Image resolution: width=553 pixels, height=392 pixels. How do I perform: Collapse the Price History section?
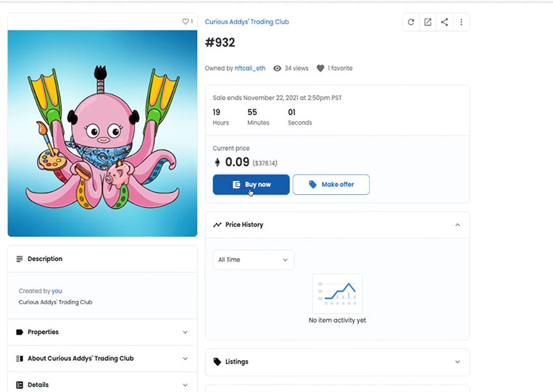point(457,225)
